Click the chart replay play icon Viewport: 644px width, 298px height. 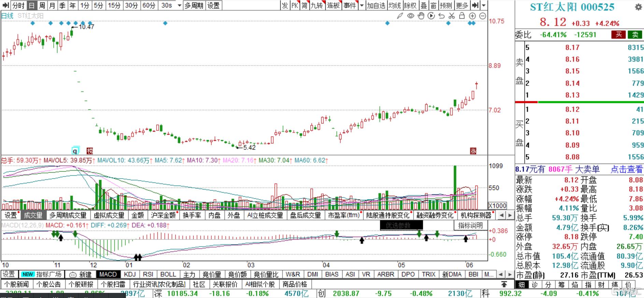[431, 16]
